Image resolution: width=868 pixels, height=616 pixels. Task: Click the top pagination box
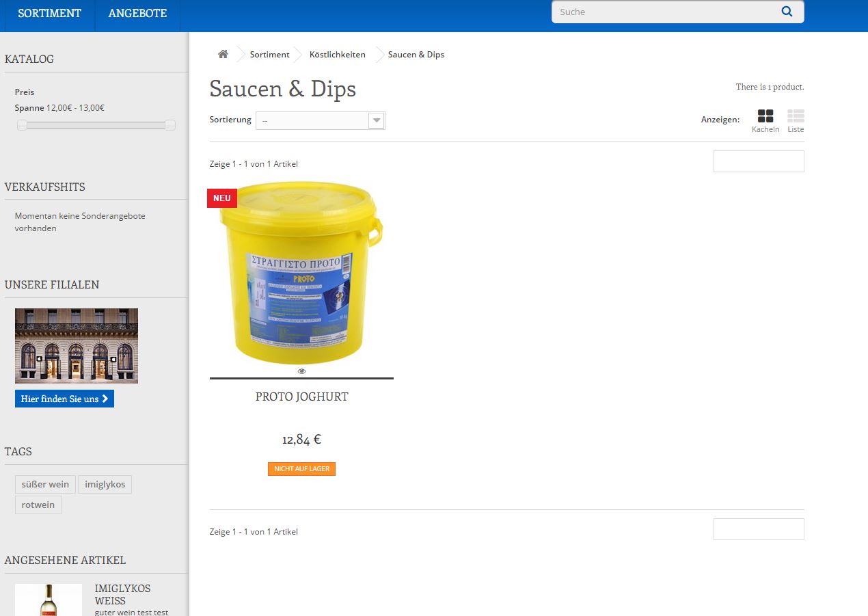coord(759,161)
